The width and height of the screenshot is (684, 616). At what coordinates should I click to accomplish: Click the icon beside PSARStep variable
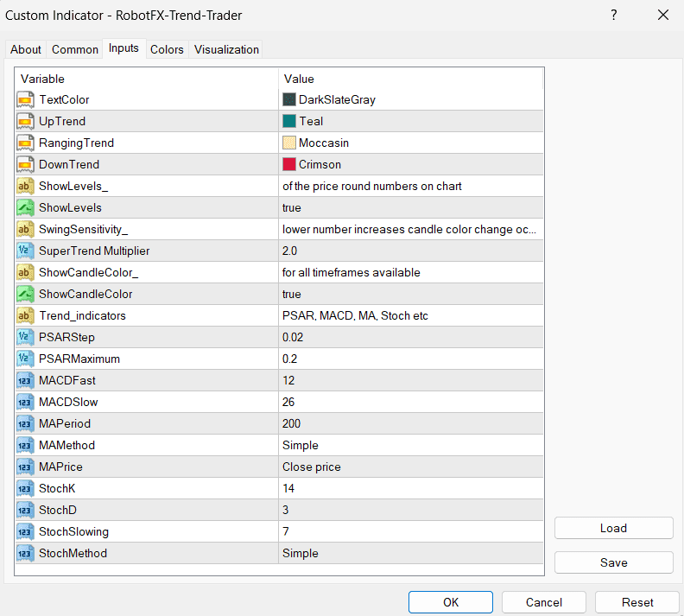[25, 337]
